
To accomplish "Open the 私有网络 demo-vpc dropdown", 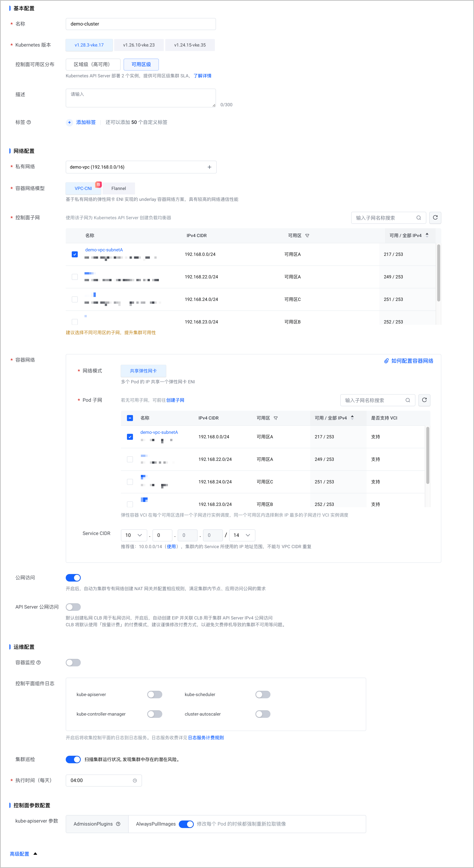I will (141, 167).
